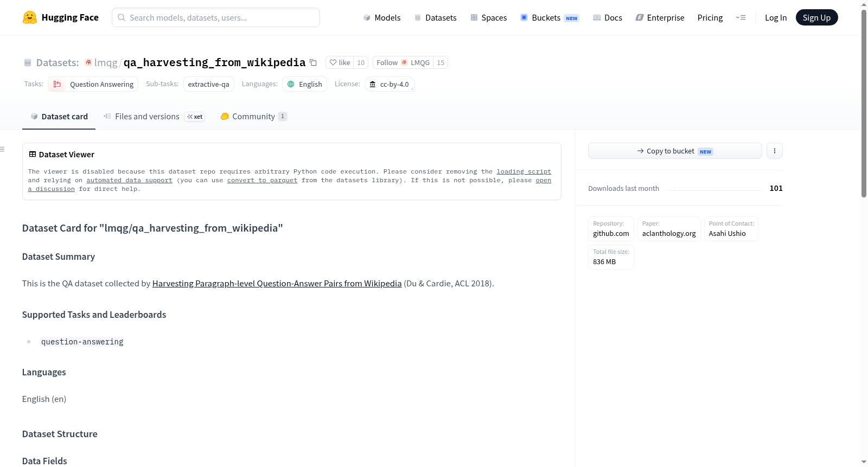Switch to the Dataset card tab
868x467 pixels.
pyautogui.click(x=59, y=117)
